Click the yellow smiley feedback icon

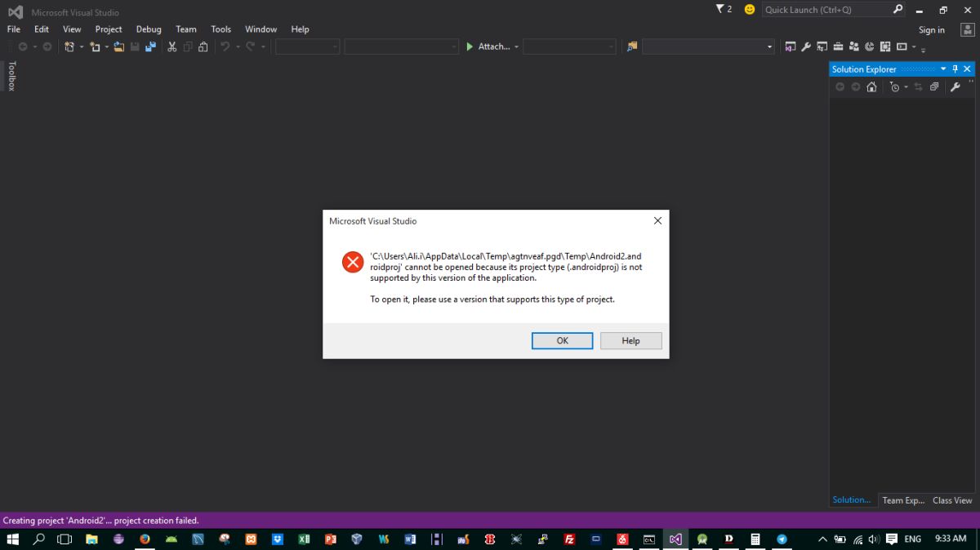tap(750, 10)
